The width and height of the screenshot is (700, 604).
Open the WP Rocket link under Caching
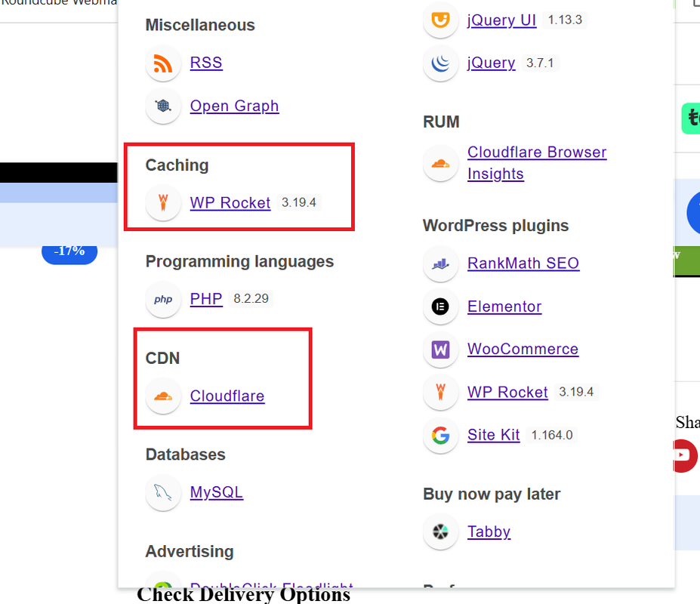(x=230, y=202)
